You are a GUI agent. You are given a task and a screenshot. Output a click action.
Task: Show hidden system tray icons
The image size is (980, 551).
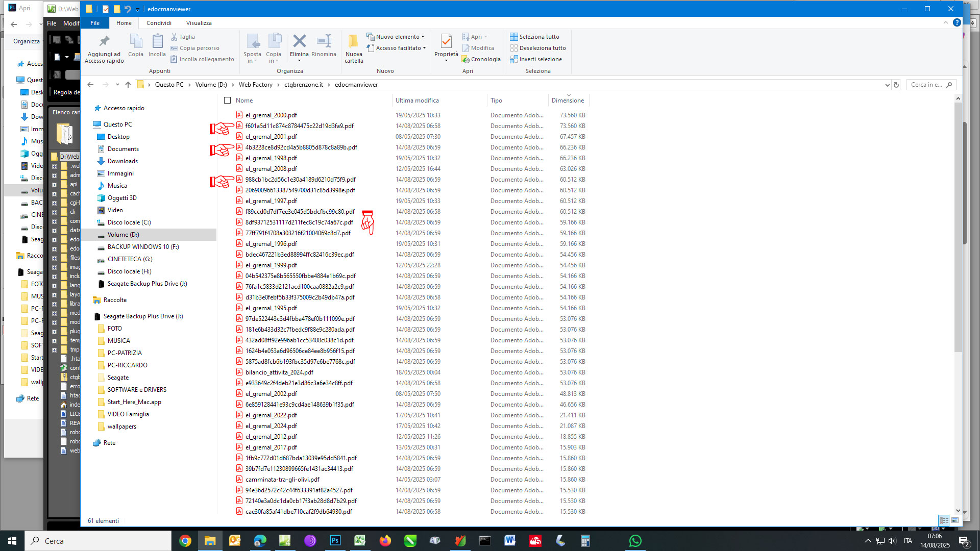(868, 541)
